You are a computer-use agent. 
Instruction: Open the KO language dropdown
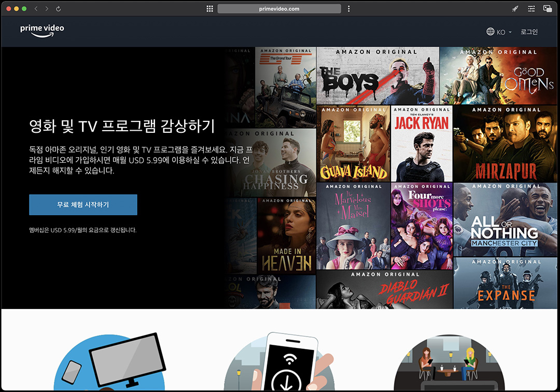(504, 32)
